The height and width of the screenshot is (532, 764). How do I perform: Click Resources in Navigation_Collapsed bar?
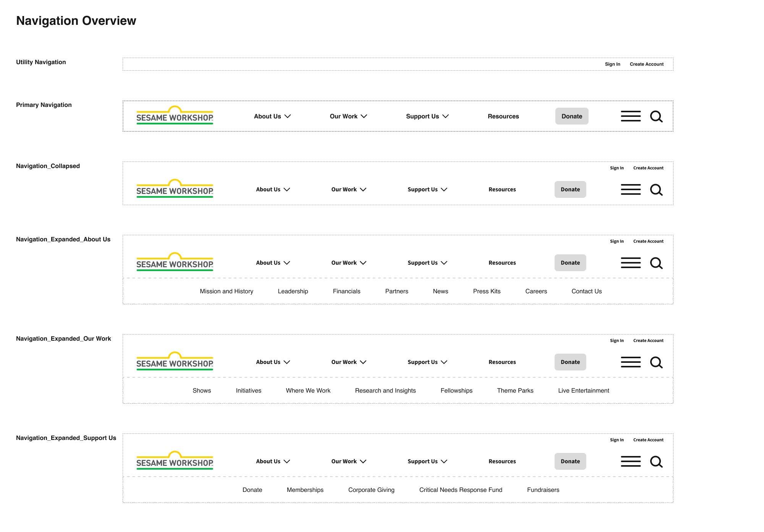click(502, 189)
